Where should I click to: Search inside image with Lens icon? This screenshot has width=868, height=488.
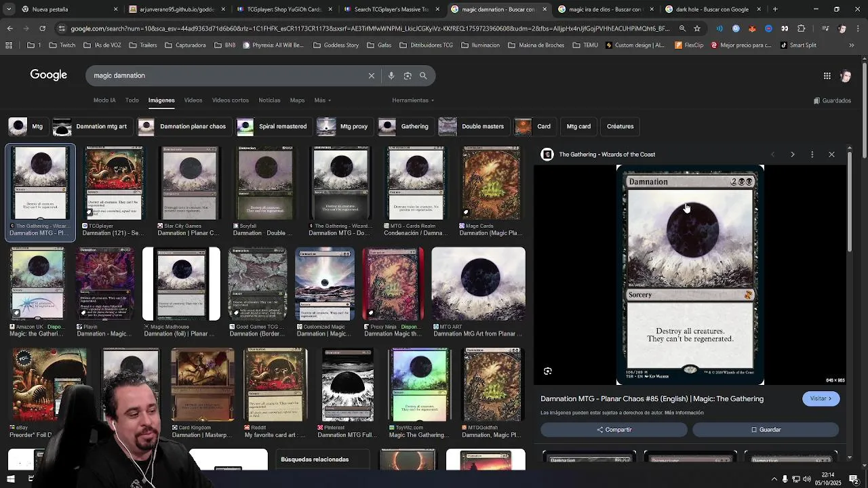pyautogui.click(x=548, y=371)
